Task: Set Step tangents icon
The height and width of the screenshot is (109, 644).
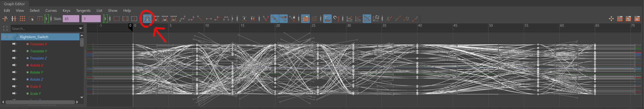Action: pos(217,19)
